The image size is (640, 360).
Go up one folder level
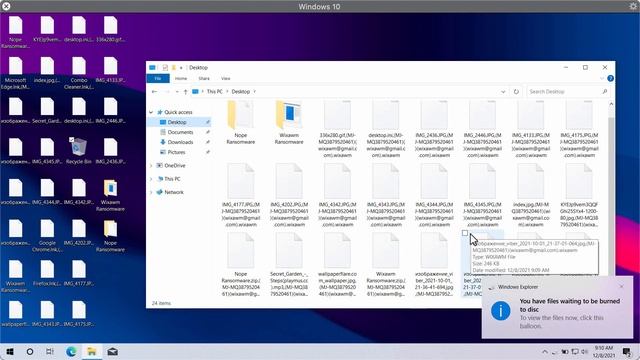click(185, 92)
